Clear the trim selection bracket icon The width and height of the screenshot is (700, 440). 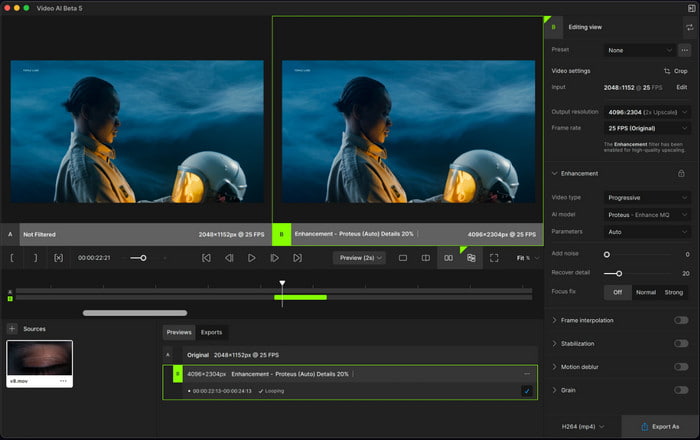pos(58,258)
